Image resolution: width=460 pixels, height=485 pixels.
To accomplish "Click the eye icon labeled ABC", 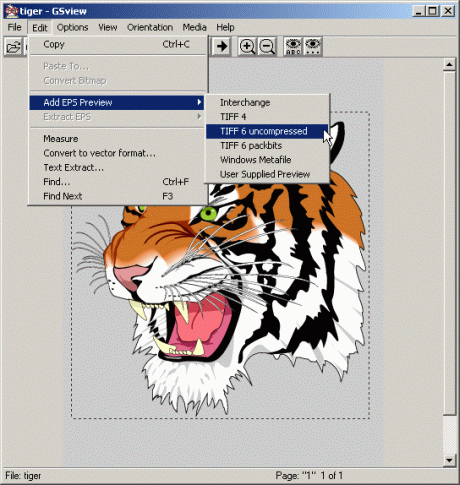I will click(x=293, y=46).
